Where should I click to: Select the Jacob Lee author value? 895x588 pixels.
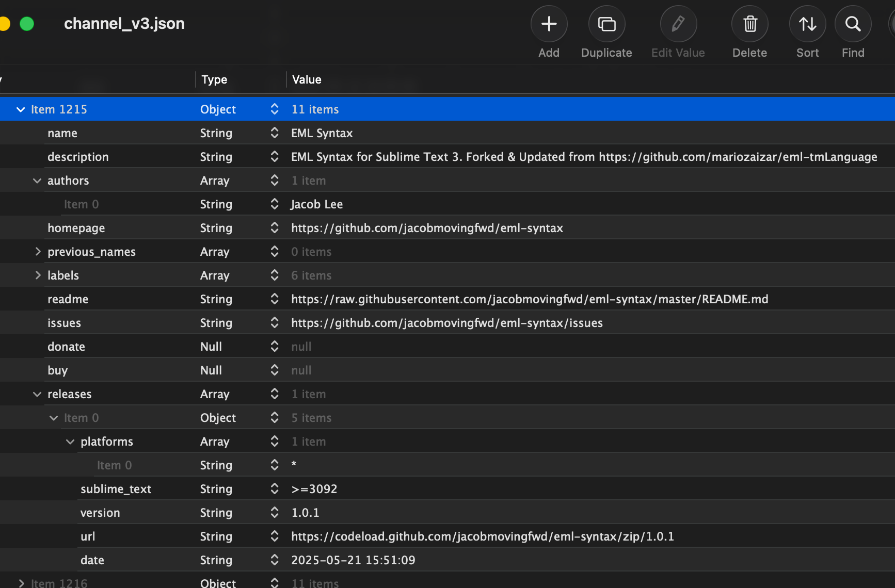(x=316, y=204)
